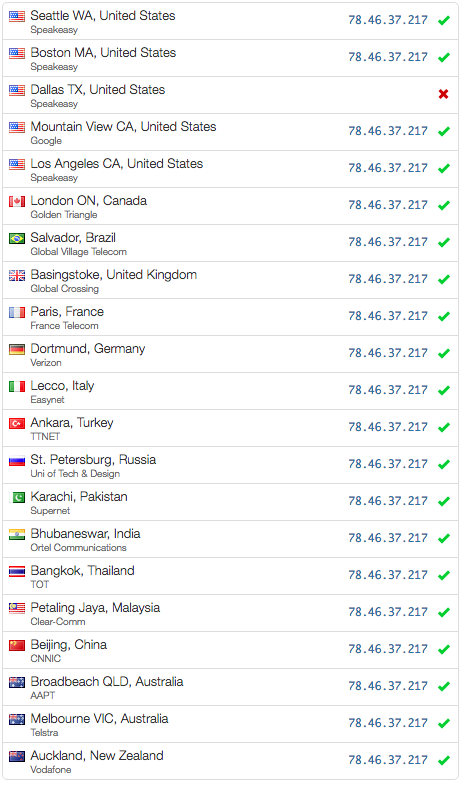Click the New Zealand flag beside Auckland
This screenshot has width=464, height=785.
click(17, 756)
